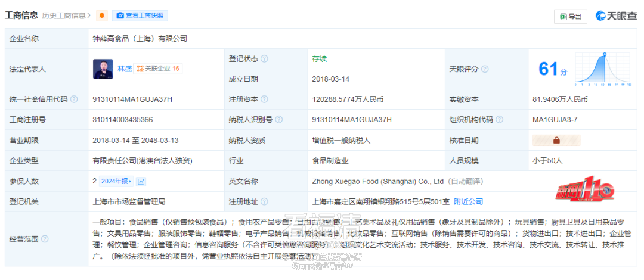
Task: Click help icon beside 经营范围
Action: [x=45, y=239]
